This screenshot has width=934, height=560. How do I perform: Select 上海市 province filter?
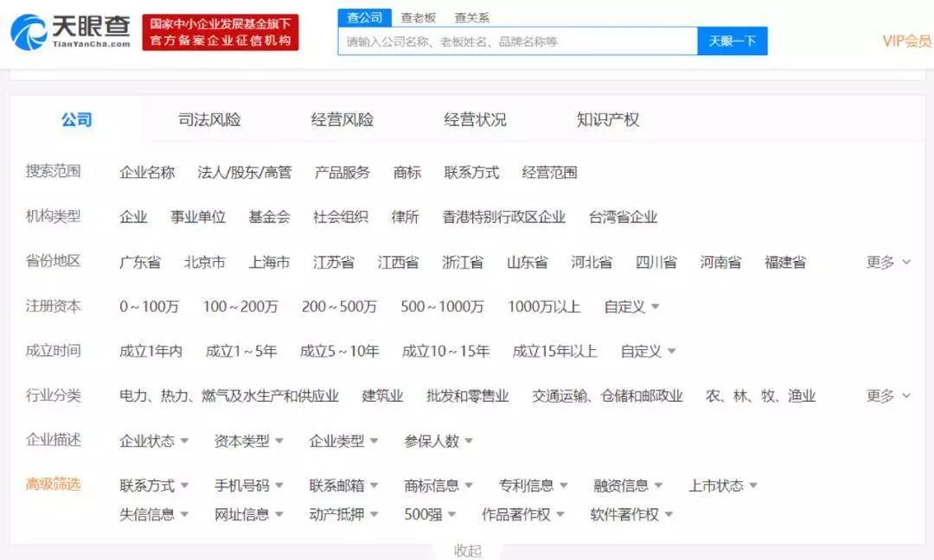[x=269, y=262]
